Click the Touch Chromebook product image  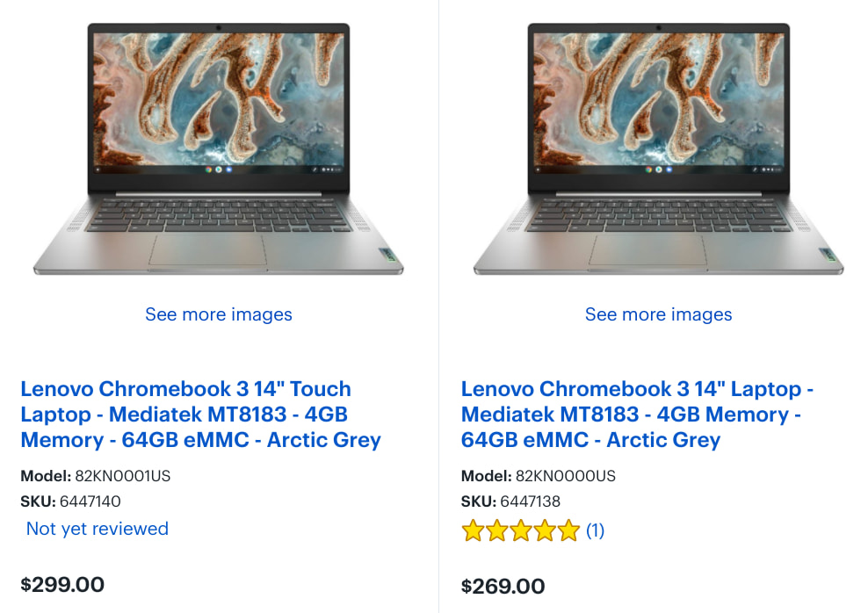tap(219, 148)
